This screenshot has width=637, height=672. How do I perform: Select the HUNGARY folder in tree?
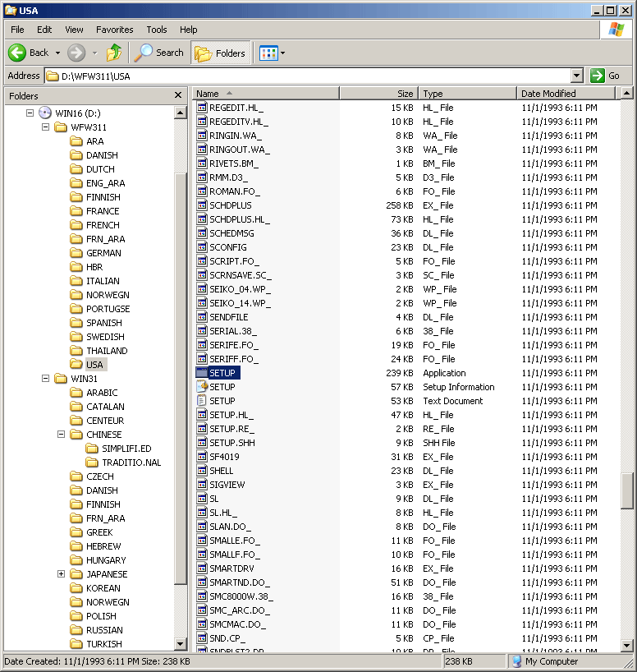tap(106, 560)
